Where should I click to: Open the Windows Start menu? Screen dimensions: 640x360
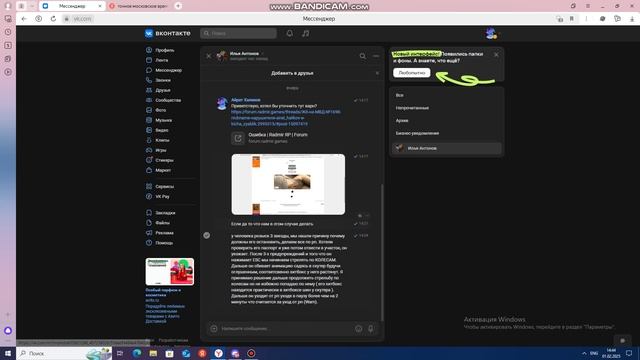(x=8, y=353)
